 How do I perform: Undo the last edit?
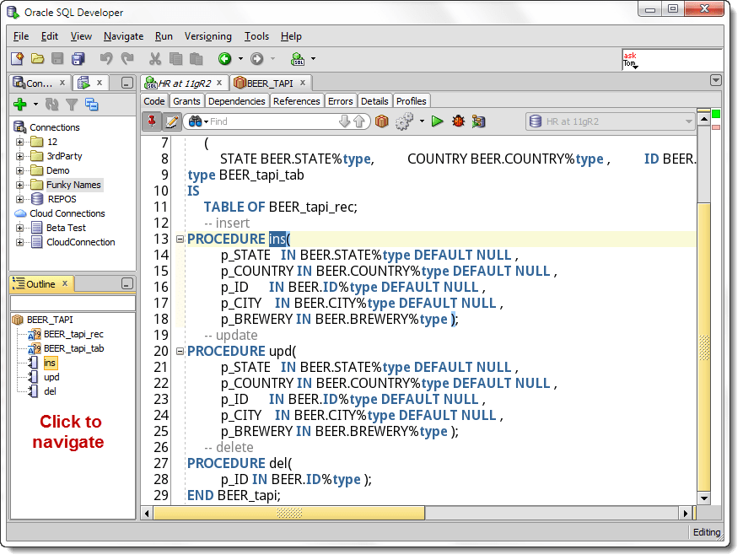tap(106, 59)
